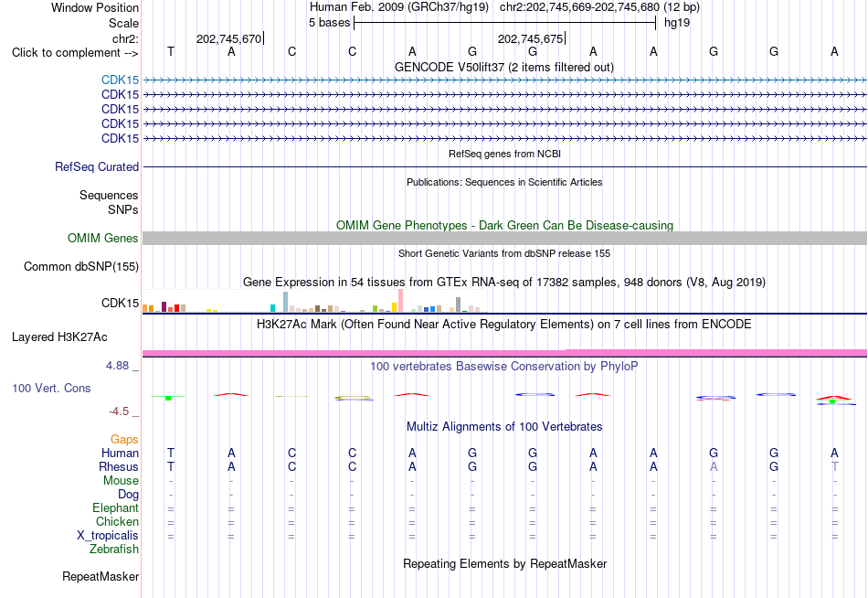Click the Rhesus alignment row label
Image resolution: width=868 pixels, height=598 pixels.
tap(119, 466)
